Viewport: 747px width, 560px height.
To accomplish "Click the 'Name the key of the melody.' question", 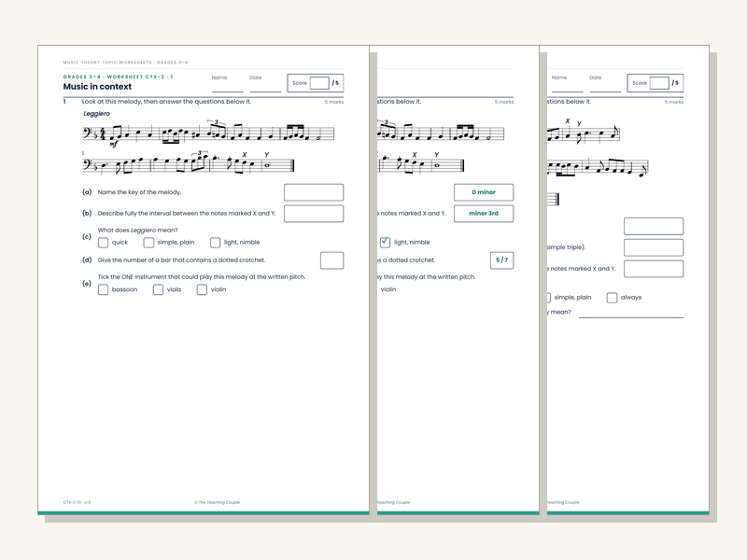I will (x=139, y=192).
